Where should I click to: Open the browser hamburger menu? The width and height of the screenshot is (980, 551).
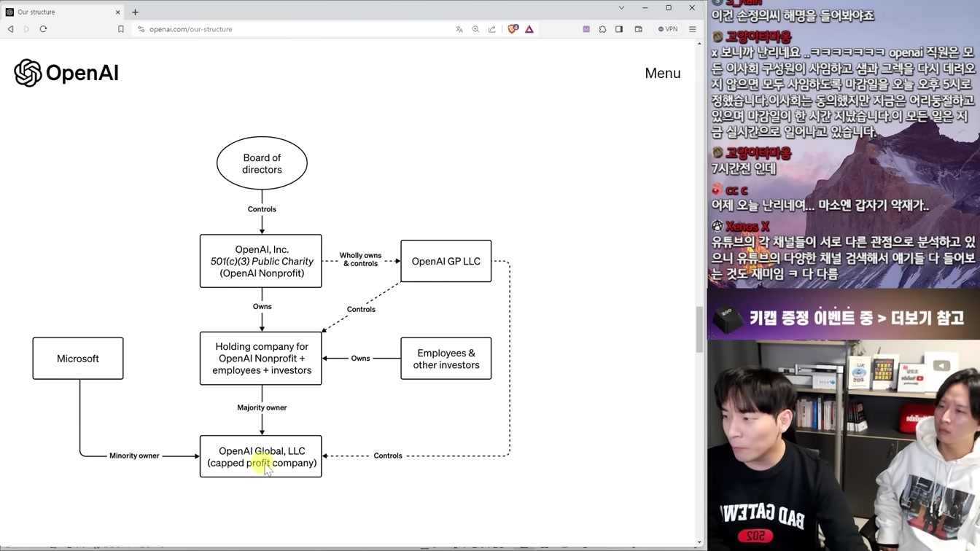pos(693,29)
